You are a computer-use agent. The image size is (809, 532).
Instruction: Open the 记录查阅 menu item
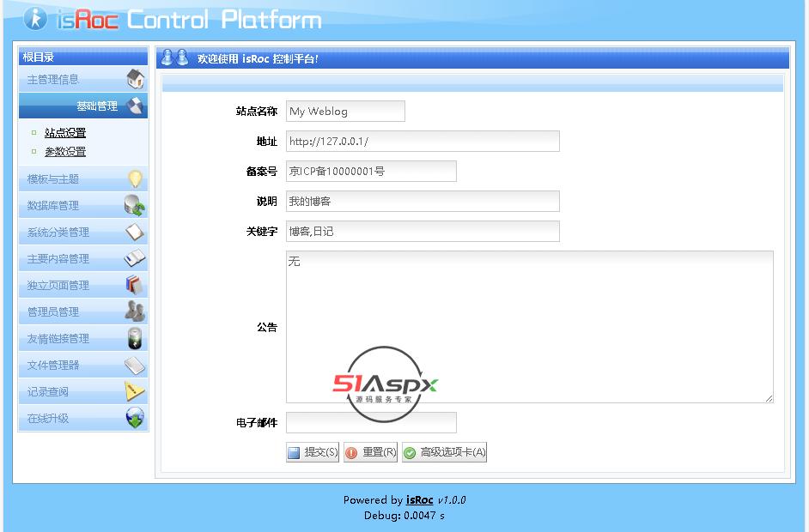point(83,391)
